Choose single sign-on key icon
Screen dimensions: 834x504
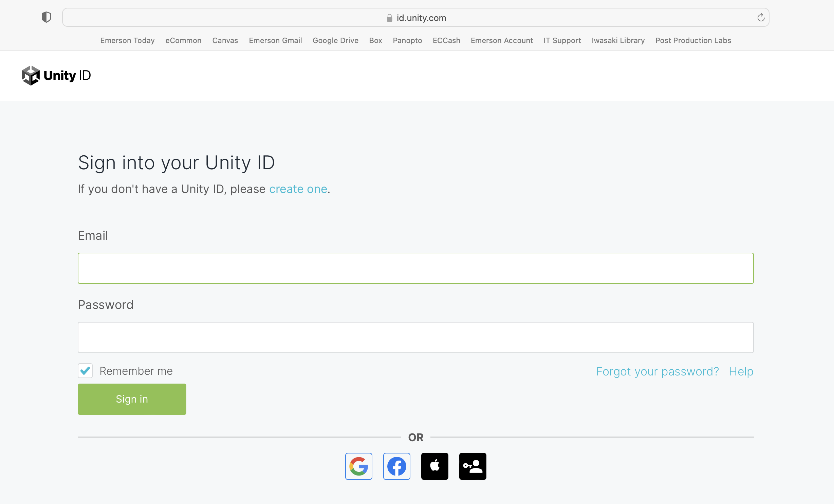[472, 466]
